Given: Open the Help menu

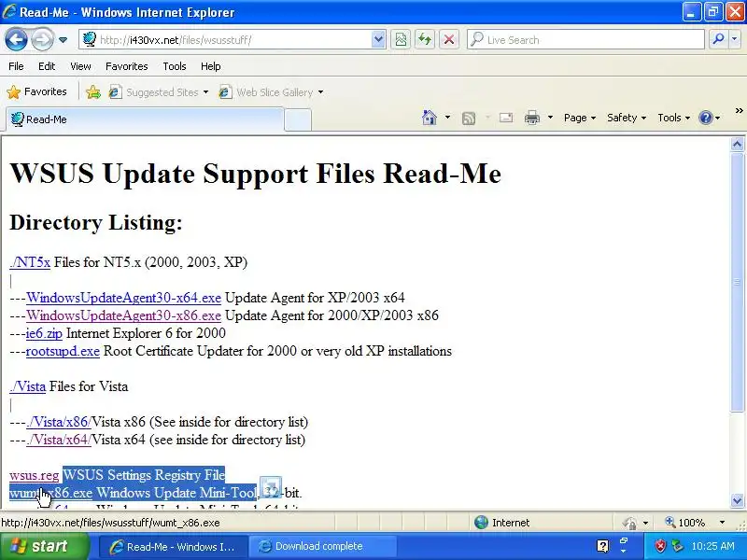Looking at the screenshot, I should [211, 66].
